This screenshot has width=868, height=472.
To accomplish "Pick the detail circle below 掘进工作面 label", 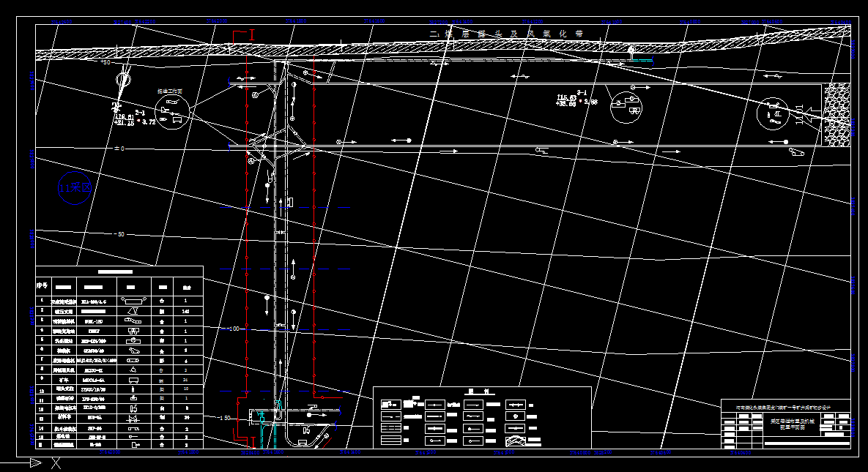I will point(171,112).
